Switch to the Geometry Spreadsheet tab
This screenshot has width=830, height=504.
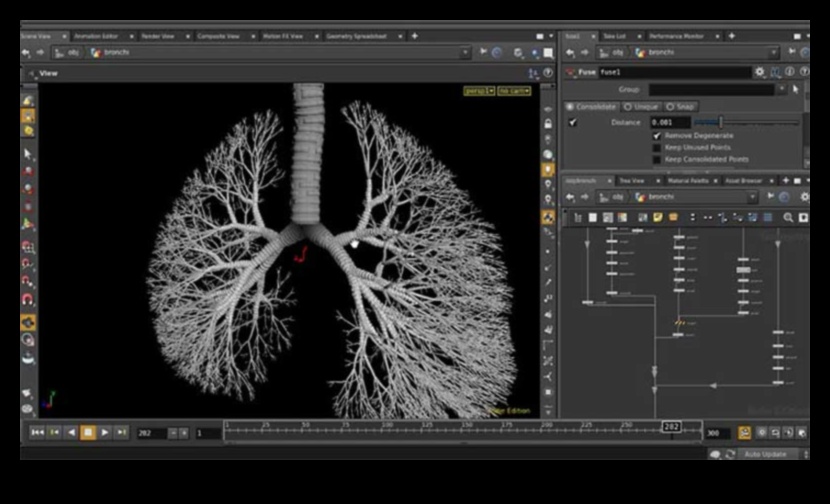tap(358, 36)
